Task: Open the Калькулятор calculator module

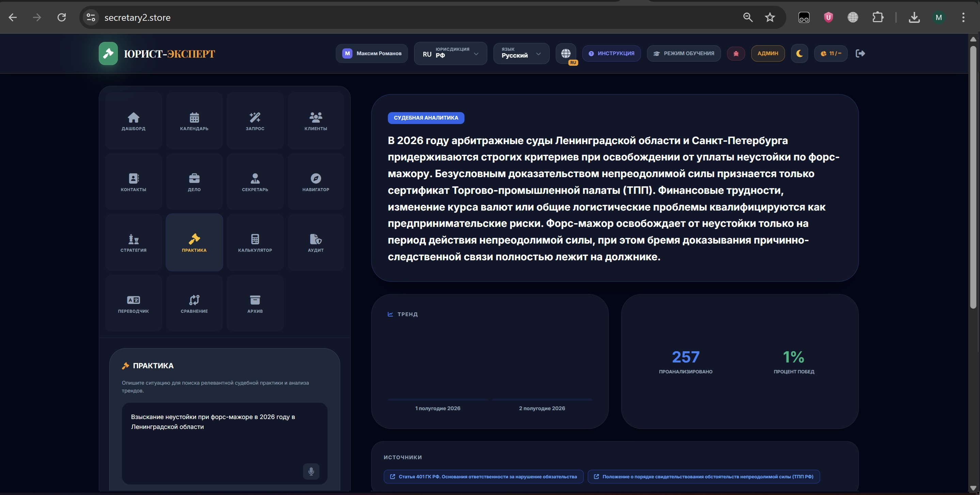Action: point(255,243)
